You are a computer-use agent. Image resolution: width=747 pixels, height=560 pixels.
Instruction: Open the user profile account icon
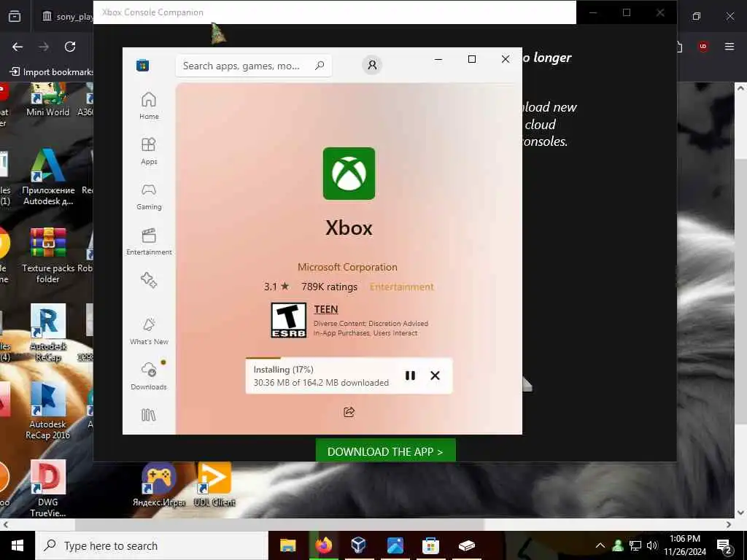click(x=372, y=65)
